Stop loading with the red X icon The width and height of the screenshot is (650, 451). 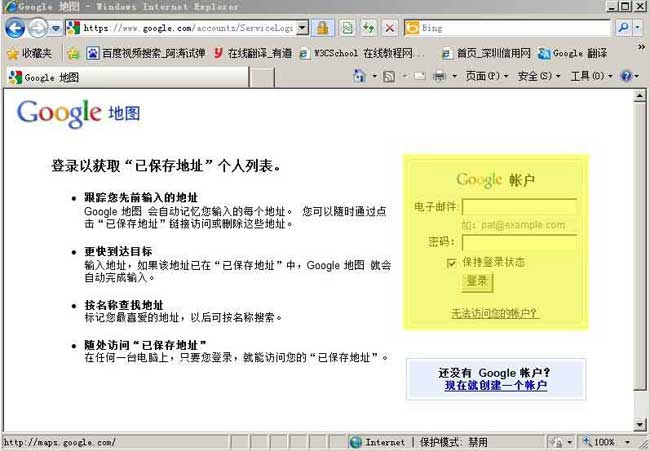pyautogui.click(x=390, y=28)
